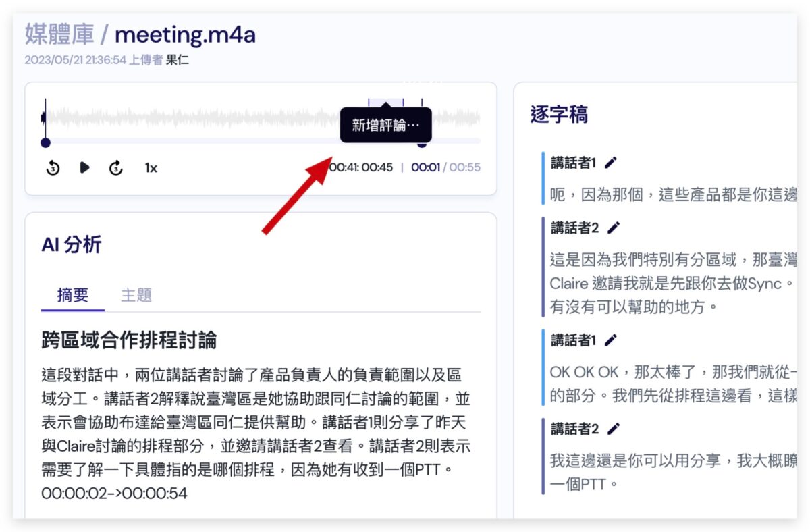
Task: Click transcript text 這是因為我們特別有分區域
Action: tap(673, 283)
